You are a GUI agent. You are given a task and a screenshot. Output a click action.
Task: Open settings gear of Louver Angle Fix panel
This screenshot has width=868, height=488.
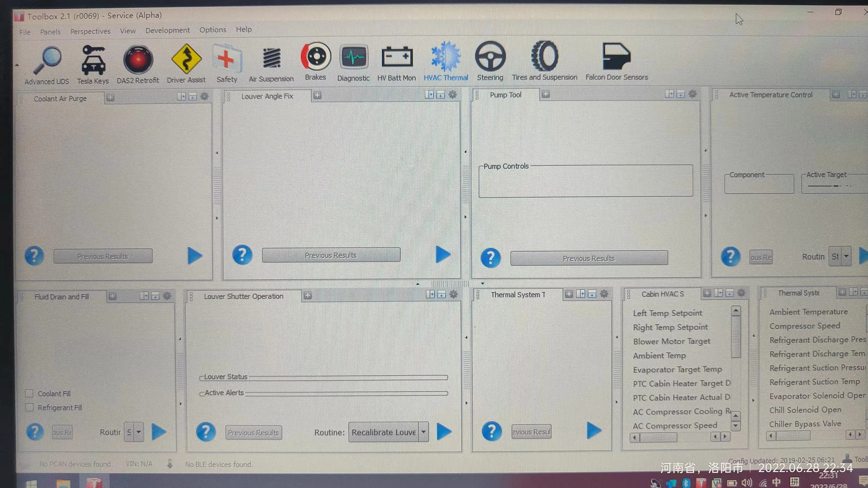[452, 94]
